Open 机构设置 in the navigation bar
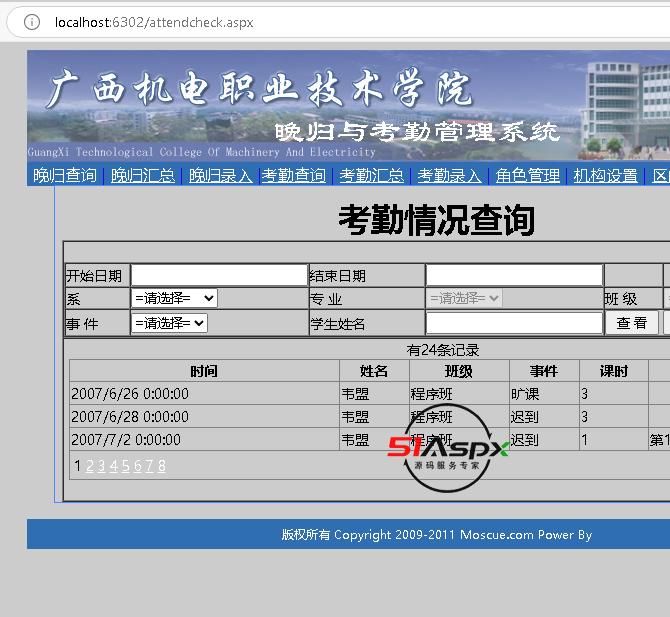The width and height of the screenshot is (670, 617). [606, 176]
